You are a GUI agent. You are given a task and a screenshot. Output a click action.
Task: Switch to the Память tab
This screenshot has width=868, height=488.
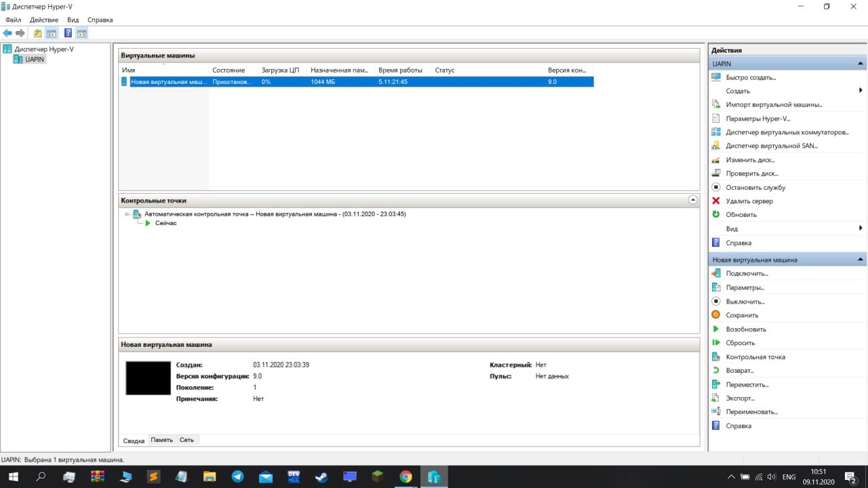click(161, 440)
